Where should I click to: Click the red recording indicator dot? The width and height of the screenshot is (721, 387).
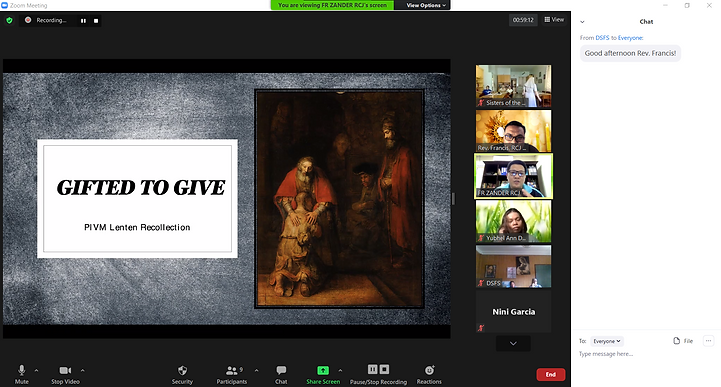click(x=28, y=20)
